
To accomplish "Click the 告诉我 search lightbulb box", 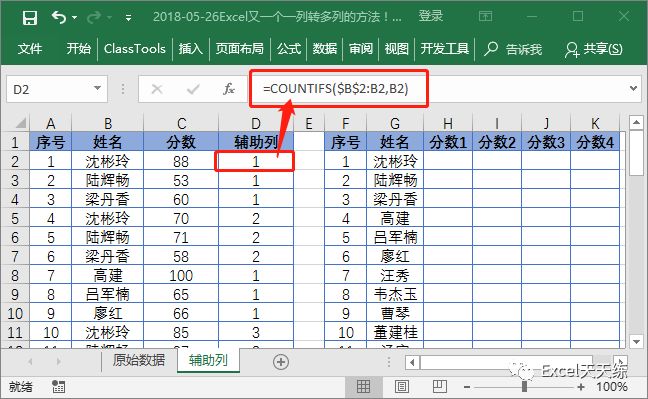I will [x=513, y=49].
